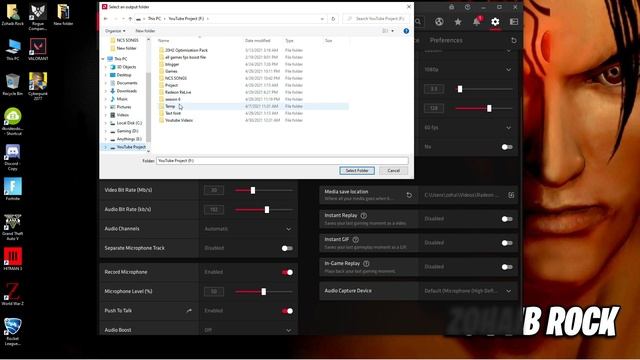Viewport: 640px width, 360px height.
Task: Open VALORANT desktop shortcut
Action: click(x=38, y=49)
